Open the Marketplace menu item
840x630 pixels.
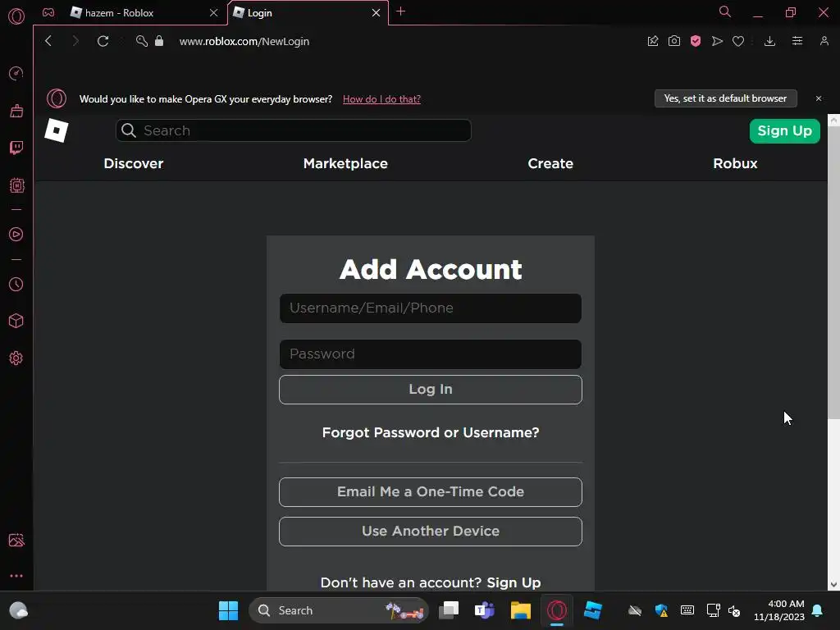pos(345,163)
